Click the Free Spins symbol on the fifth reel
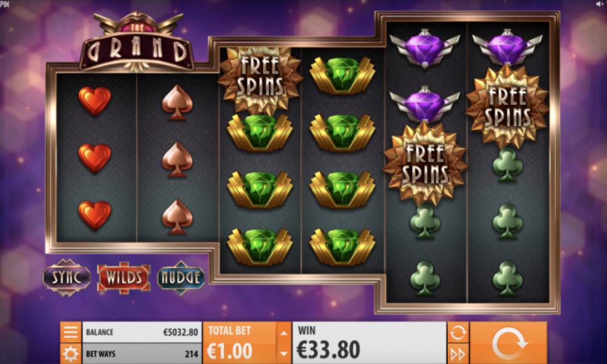 coord(425,163)
